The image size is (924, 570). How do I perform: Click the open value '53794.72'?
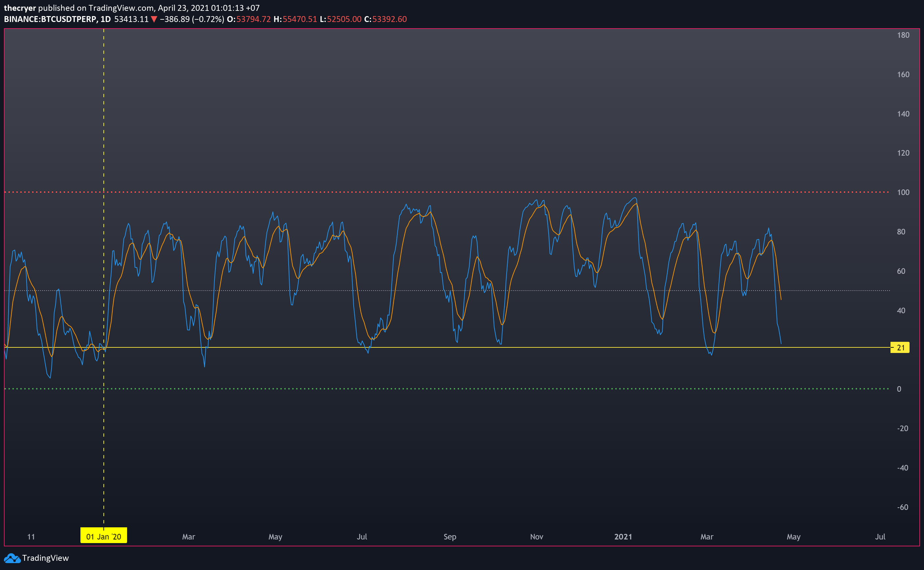tap(253, 19)
